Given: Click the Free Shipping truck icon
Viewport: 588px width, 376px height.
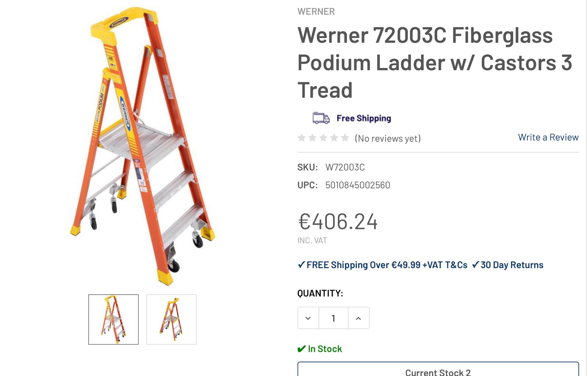Looking at the screenshot, I should (x=321, y=118).
